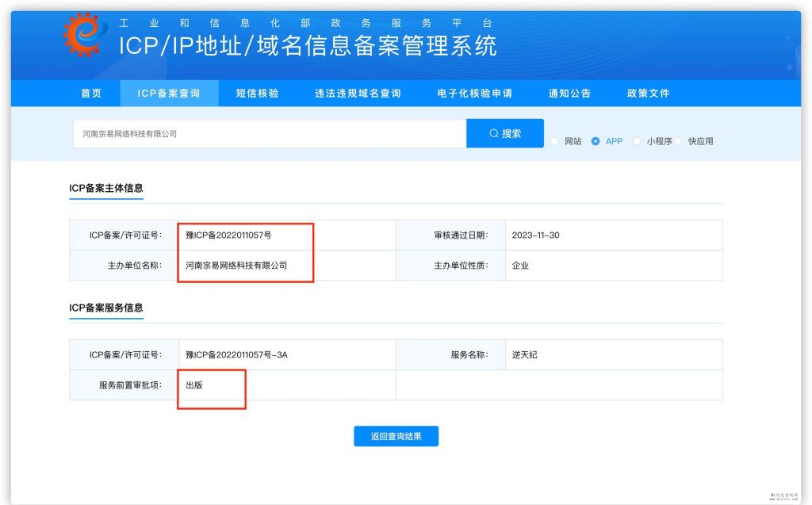
Task: Click the 出版 pre-approval value
Action: pyautogui.click(x=194, y=385)
